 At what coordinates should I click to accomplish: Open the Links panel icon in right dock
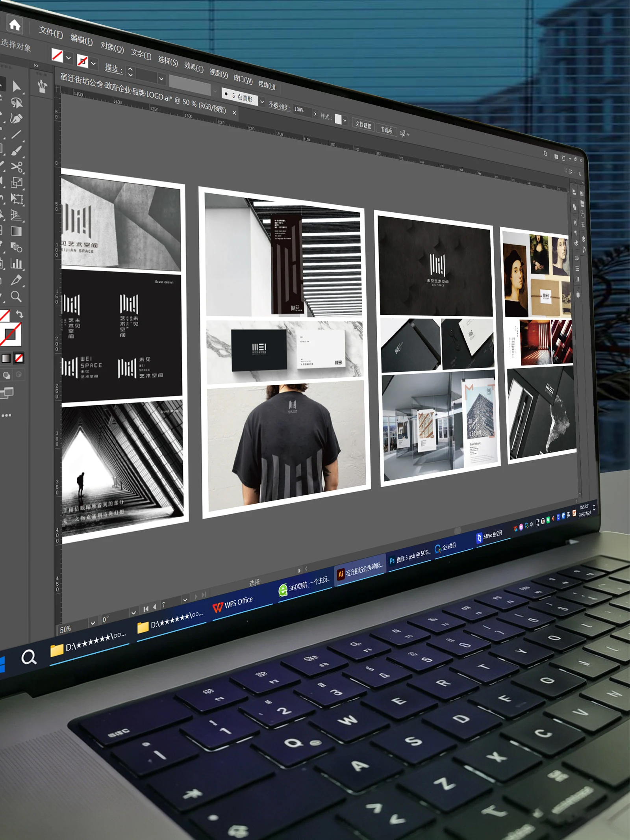tap(576, 258)
